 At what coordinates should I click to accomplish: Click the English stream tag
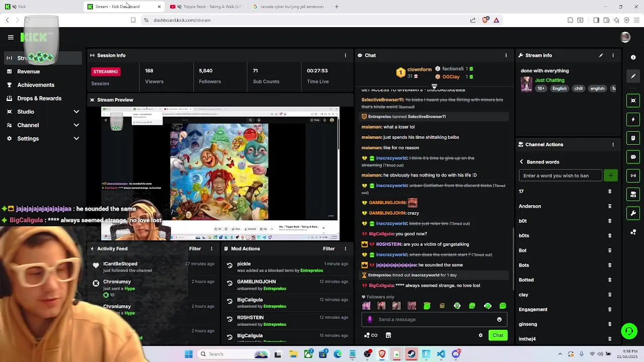click(x=559, y=88)
